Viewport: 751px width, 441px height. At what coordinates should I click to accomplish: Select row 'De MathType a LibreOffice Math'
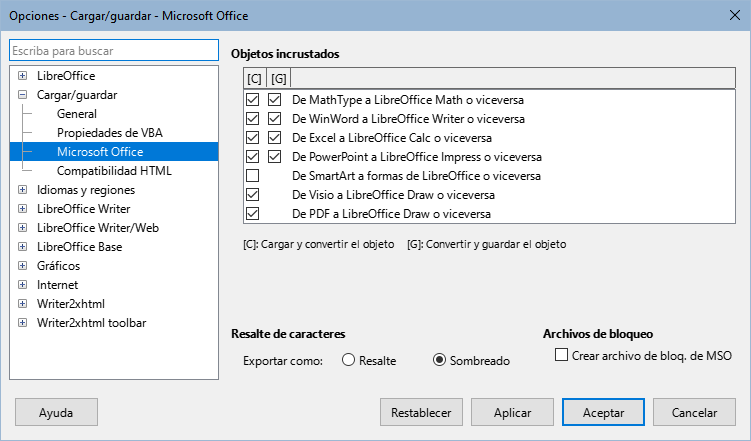point(489,100)
